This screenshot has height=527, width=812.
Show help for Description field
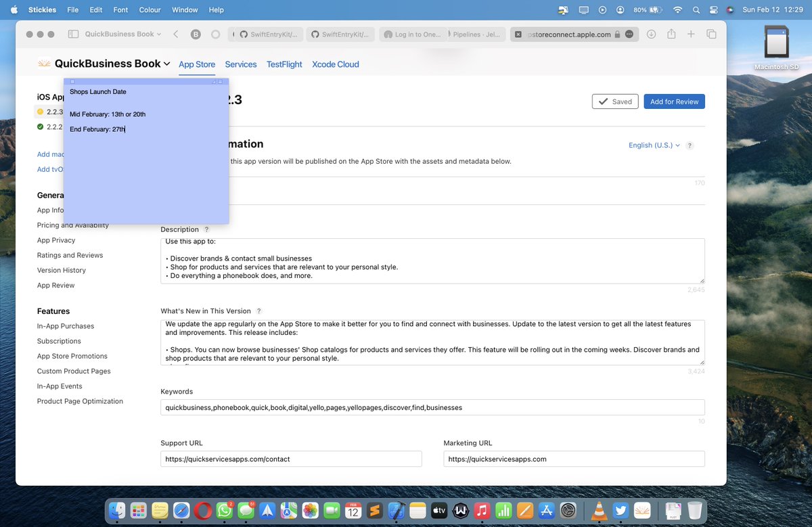207,230
